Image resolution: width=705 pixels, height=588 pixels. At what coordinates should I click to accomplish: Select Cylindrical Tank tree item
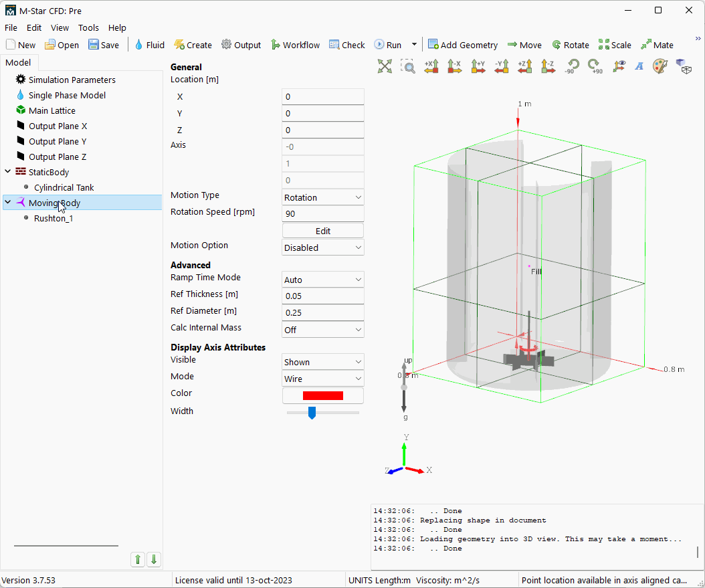pyautogui.click(x=64, y=187)
